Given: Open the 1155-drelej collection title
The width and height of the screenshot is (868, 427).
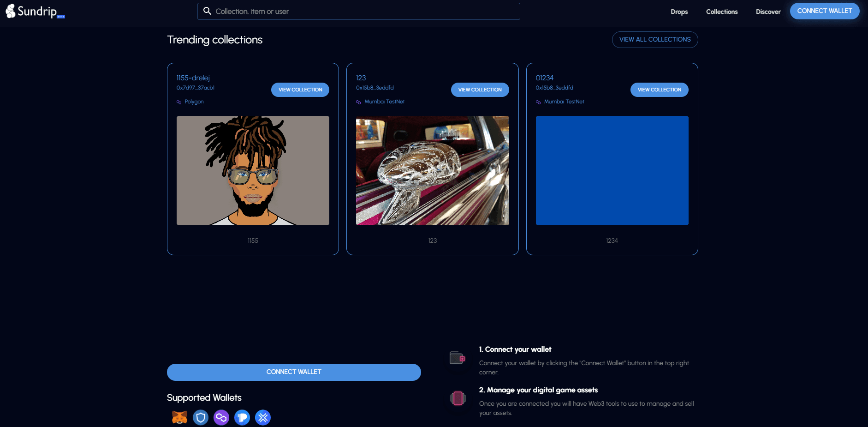Looking at the screenshot, I should (x=193, y=78).
